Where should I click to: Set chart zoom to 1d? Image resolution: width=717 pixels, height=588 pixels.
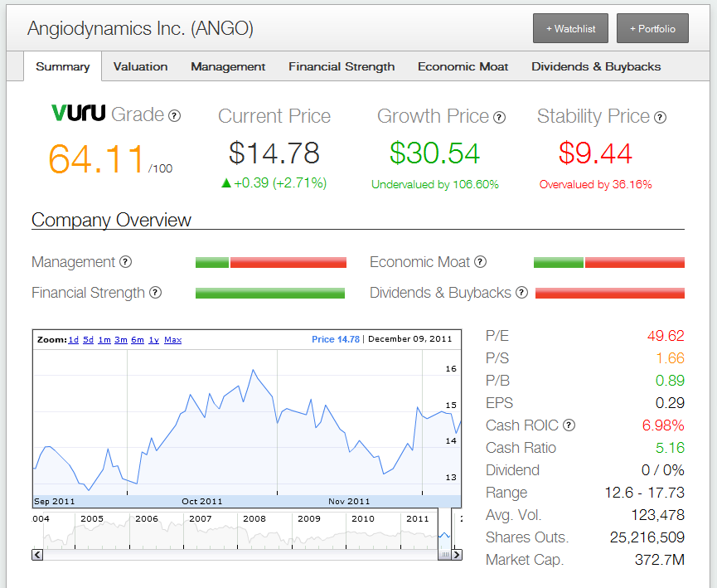(73, 339)
